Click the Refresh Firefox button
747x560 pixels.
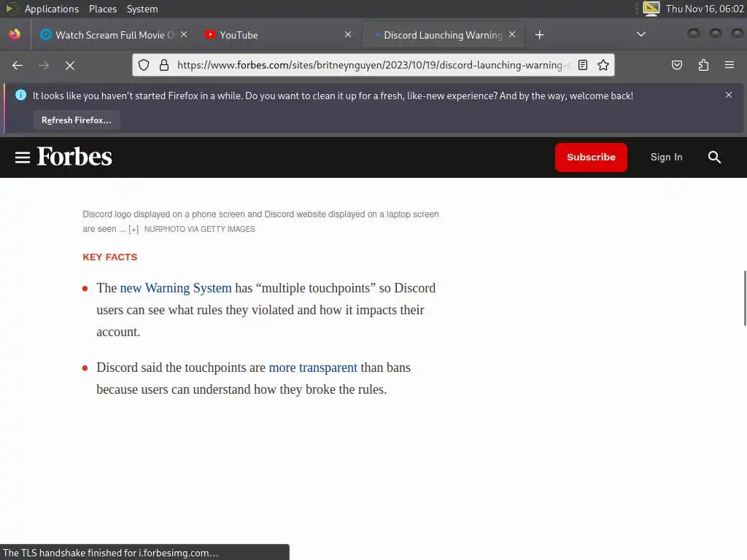76,120
